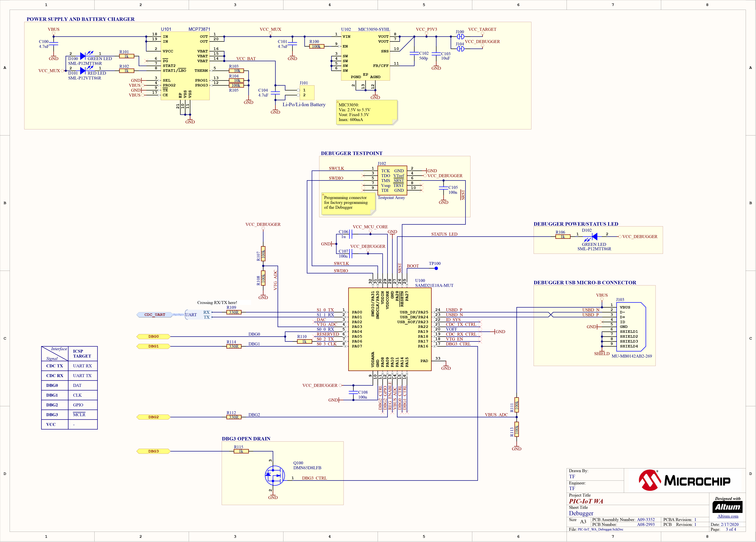The height and width of the screenshot is (542, 756).
Task: Click the PIC-IoT WA project title
Action: (x=586, y=501)
